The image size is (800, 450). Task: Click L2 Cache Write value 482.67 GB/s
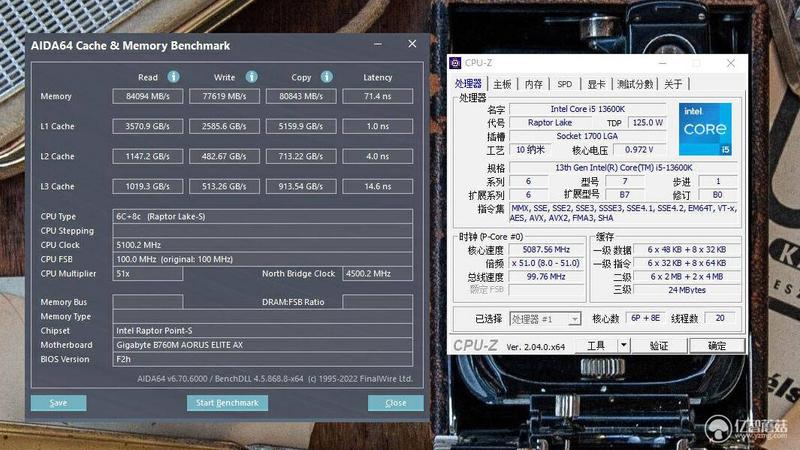224,156
